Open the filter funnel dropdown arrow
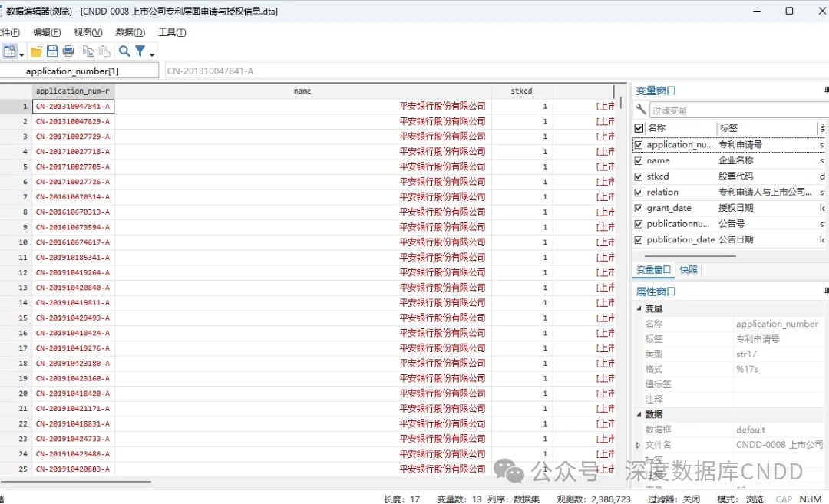Screen dimensions: 829x504 pos(152,54)
